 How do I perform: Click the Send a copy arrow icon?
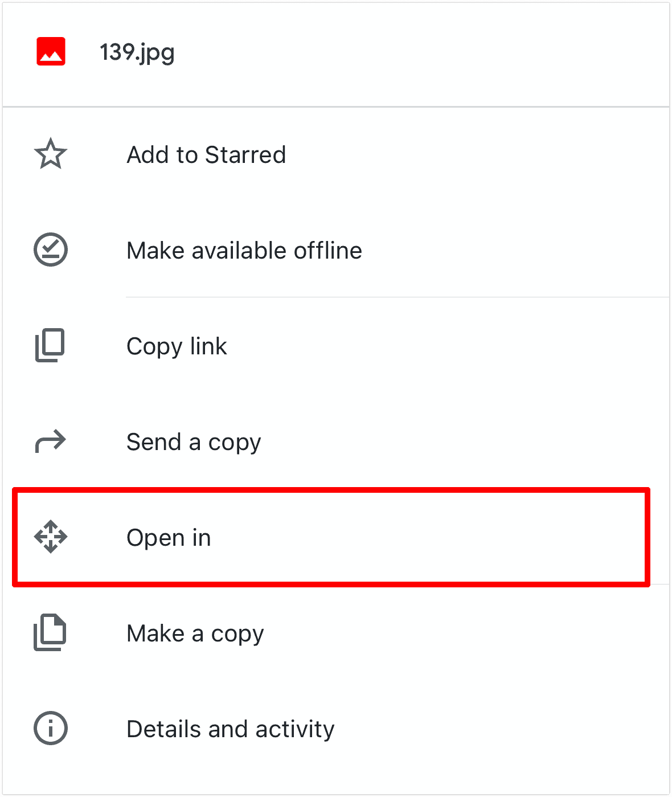click(51, 441)
